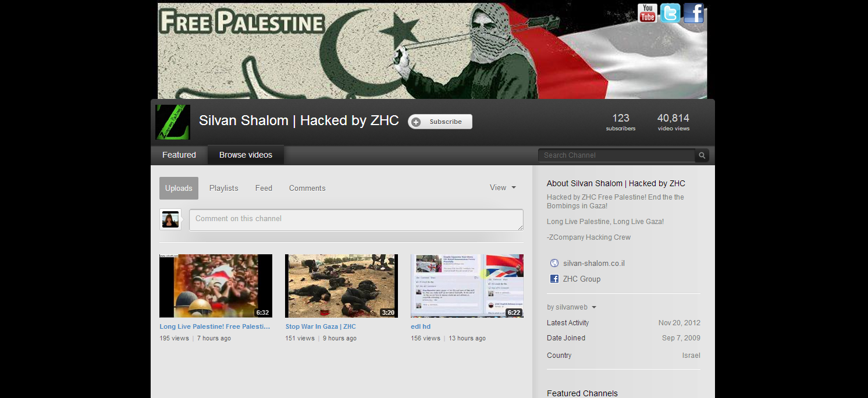Screen dimensions: 868x398
Task: Click the '156 views' text
Action: [x=425, y=338]
